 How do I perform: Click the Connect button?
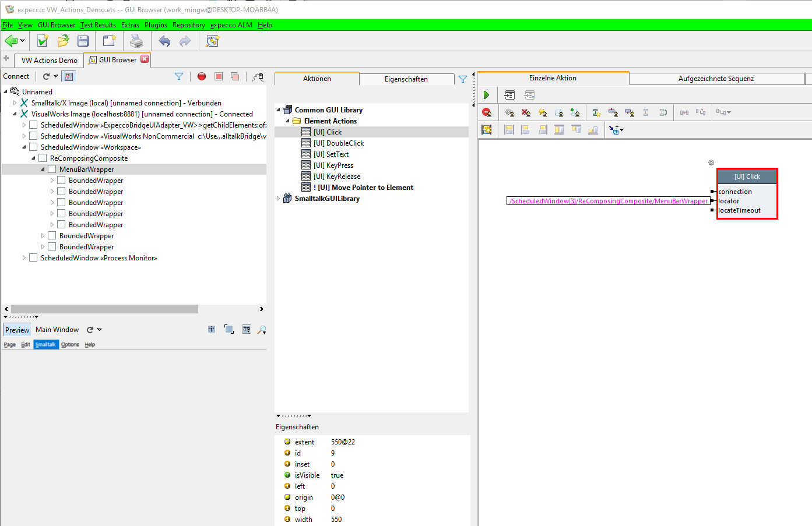[16, 76]
